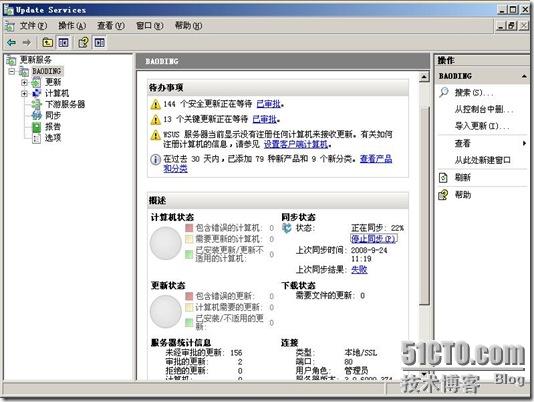Click the vertical scrollbar thumb

[x=424, y=206]
